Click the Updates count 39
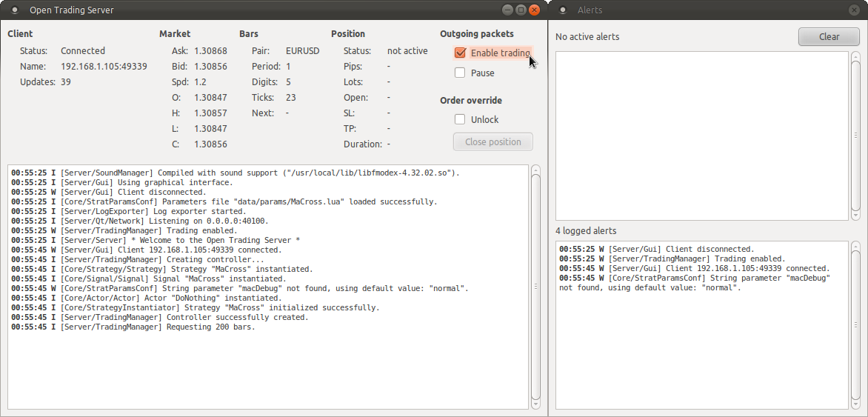Screen dimensions: 868x417 (65, 82)
